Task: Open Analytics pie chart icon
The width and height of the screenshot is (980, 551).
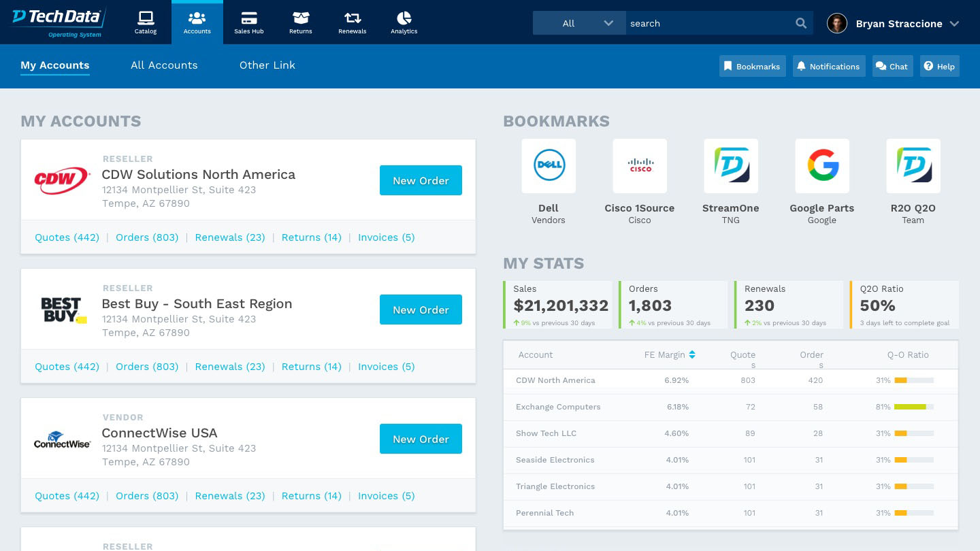Action: (404, 18)
